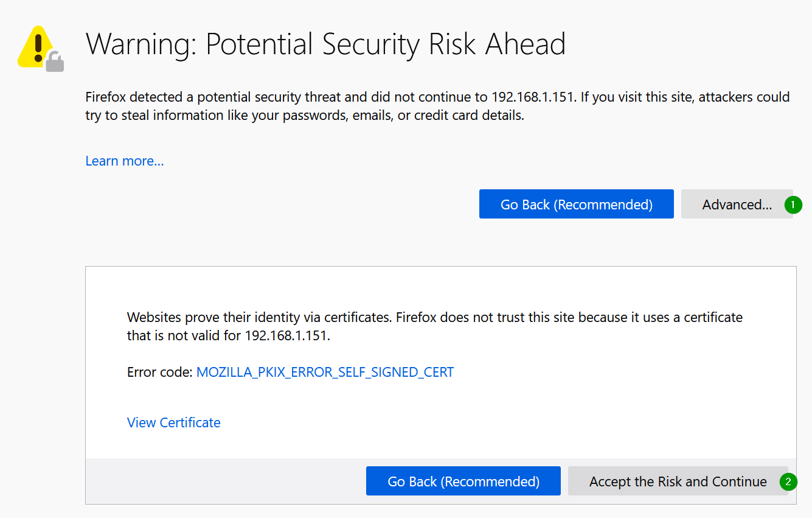Open the View Certificate link

coord(173,422)
